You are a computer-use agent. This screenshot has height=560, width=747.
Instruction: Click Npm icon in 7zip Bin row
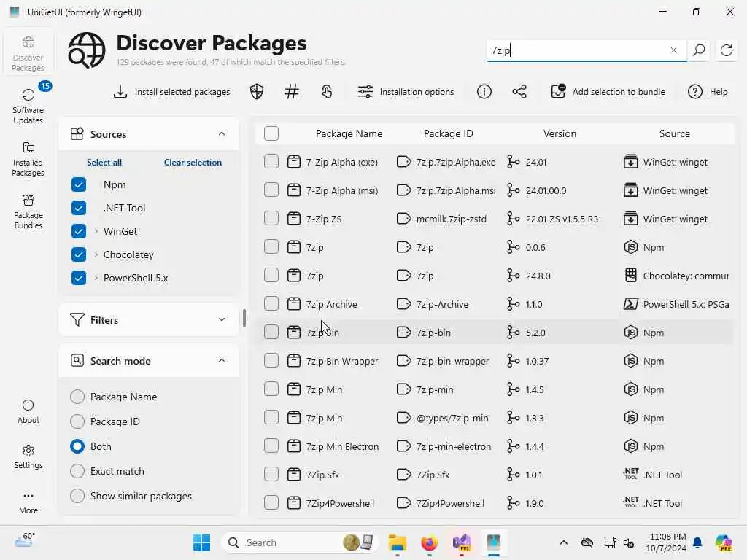tap(631, 332)
